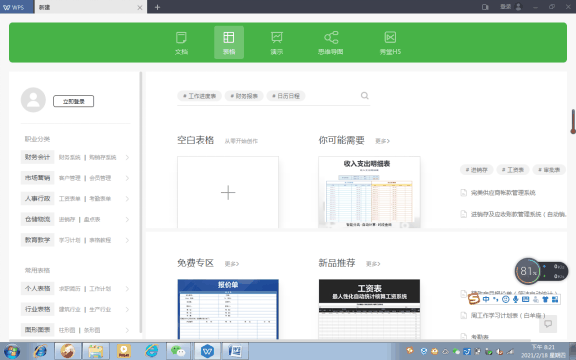The height and width of the screenshot is (360, 576).
Task: Click the feedback chat bubble icon
Action: [548, 324]
